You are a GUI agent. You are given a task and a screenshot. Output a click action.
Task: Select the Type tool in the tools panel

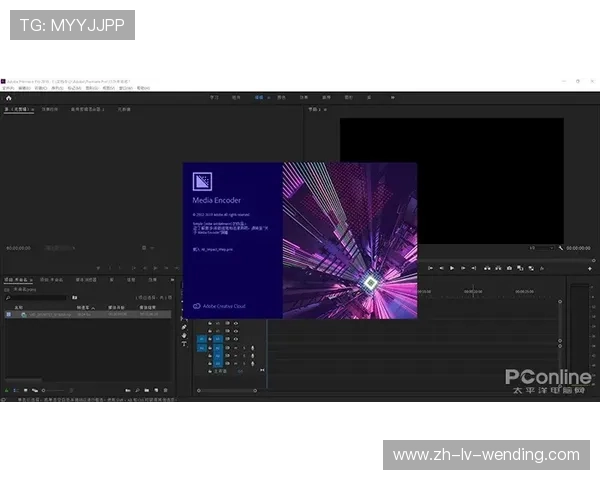(x=184, y=344)
